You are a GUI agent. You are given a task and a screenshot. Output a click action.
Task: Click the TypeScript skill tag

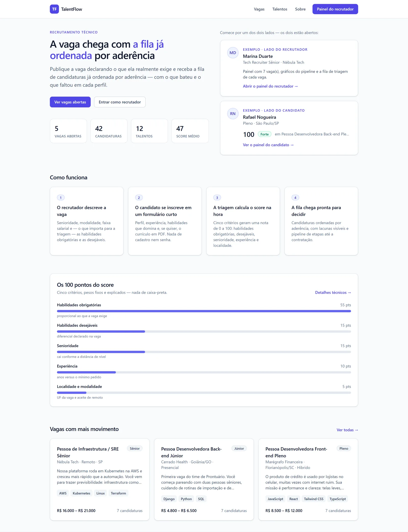[x=338, y=499]
